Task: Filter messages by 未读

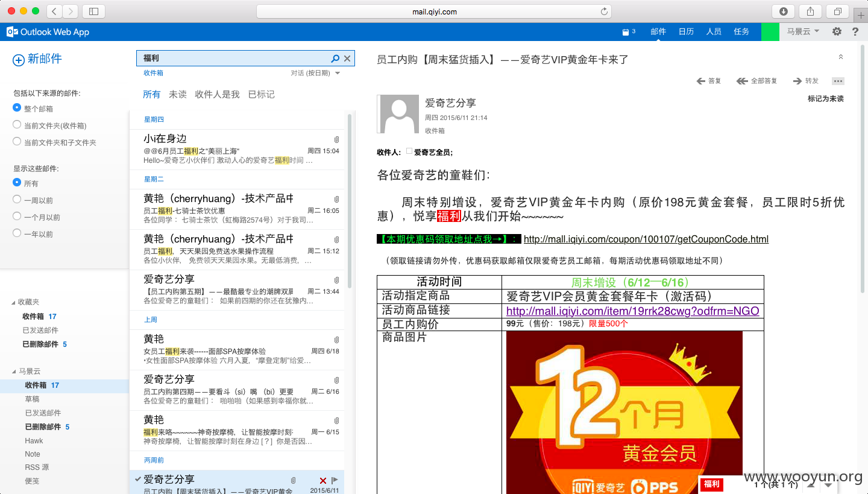Action: coord(178,94)
